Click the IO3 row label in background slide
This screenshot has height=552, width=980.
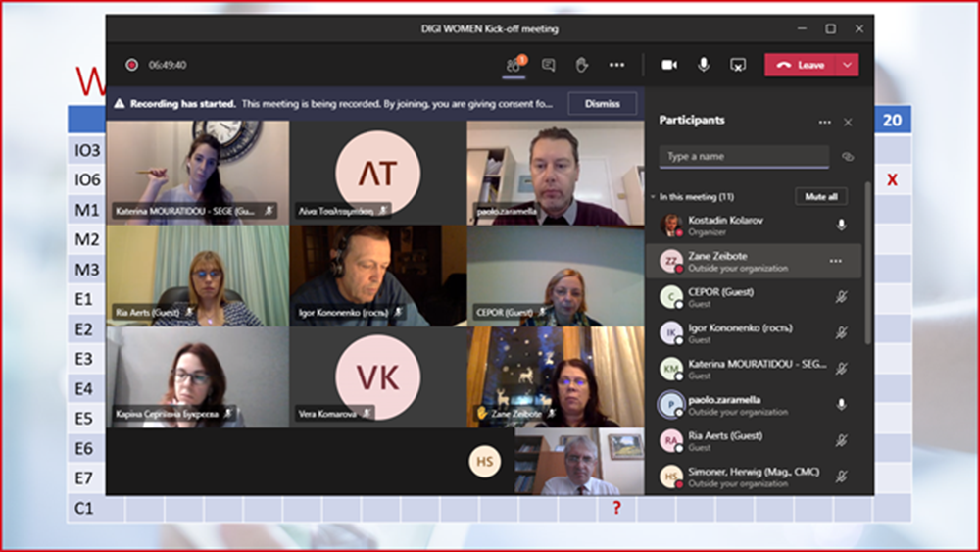[x=87, y=150]
